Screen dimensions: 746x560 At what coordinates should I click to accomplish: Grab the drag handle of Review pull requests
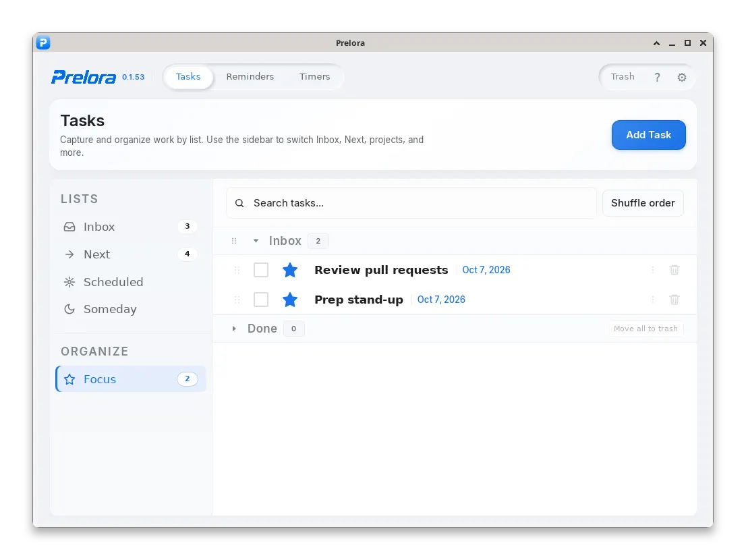[237, 271]
